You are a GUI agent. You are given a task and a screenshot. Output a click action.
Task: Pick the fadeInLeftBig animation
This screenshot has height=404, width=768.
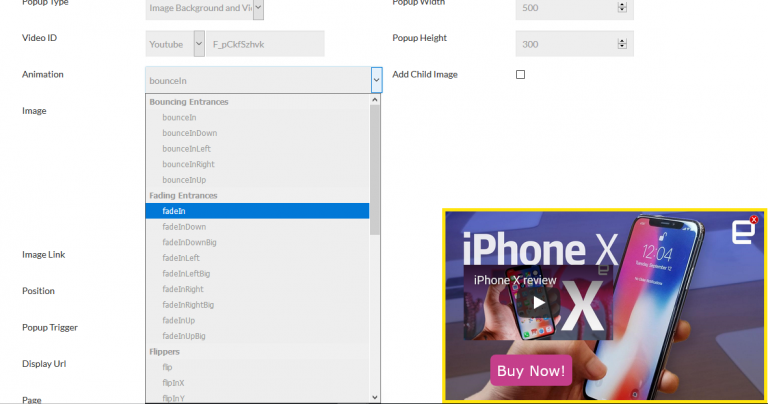pyautogui.click(x=186, y=273)
